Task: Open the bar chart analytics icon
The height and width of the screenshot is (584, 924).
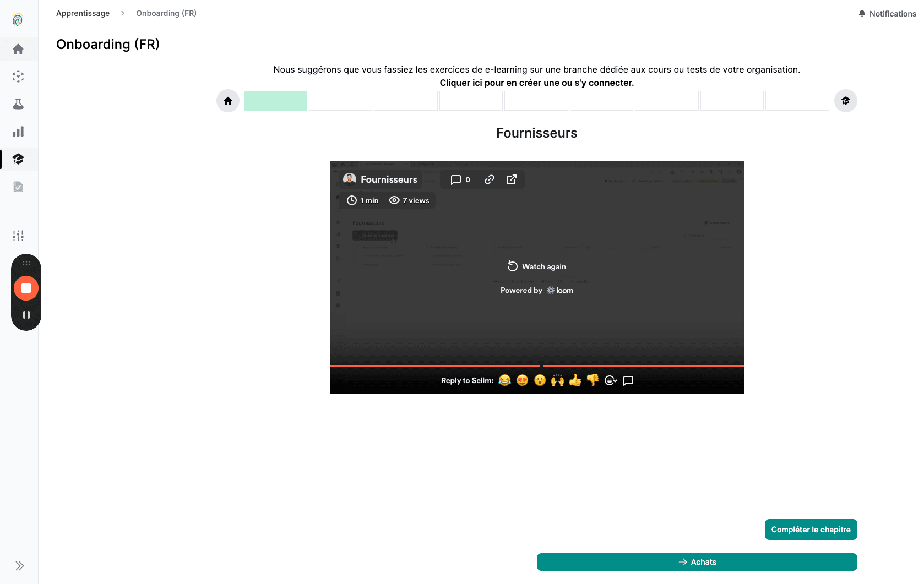Action: (18, 132)
